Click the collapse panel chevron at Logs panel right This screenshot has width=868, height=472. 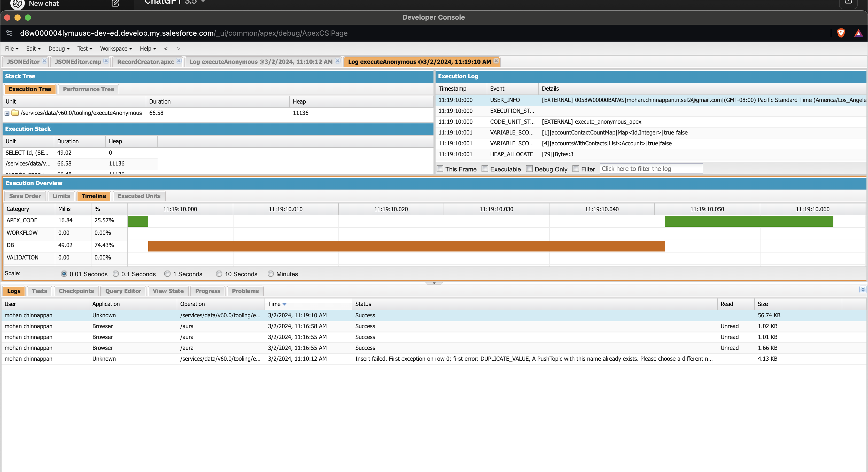pos(863,289)
